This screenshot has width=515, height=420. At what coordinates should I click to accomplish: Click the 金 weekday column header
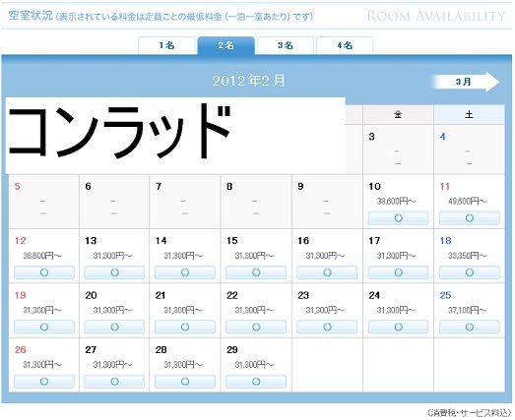pos(398,114)
